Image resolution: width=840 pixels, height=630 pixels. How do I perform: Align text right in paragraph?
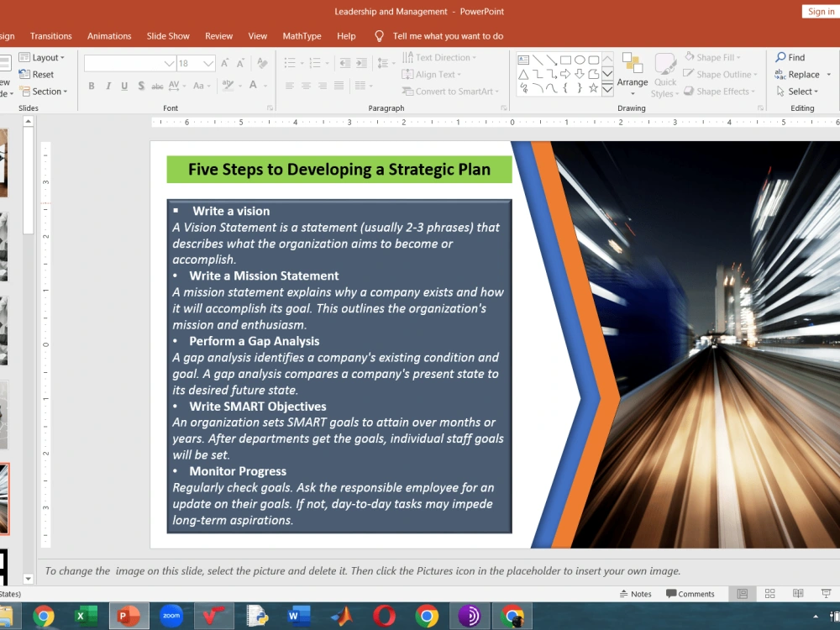click(323, 86)
